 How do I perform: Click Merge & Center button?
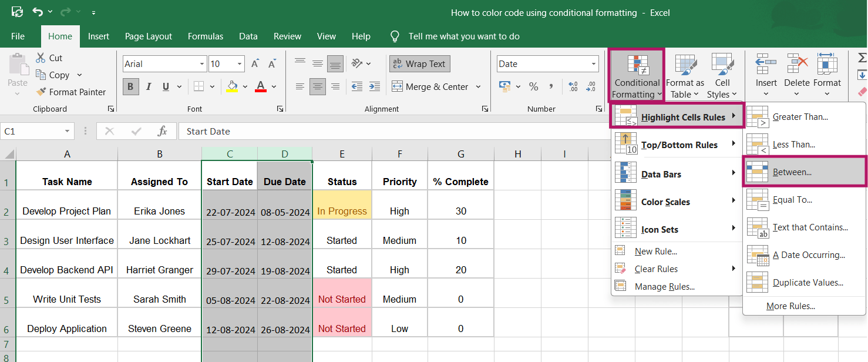click(430, 86)
